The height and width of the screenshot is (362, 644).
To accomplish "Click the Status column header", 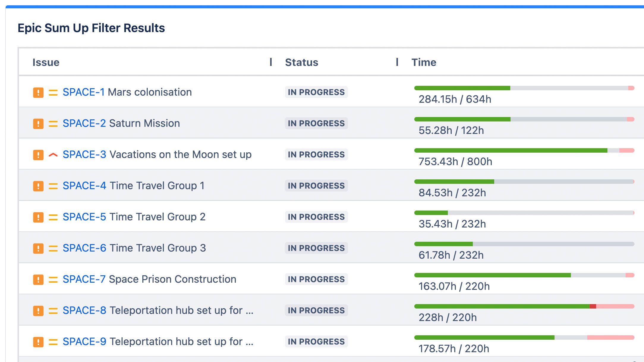I will tap(302, 62).
